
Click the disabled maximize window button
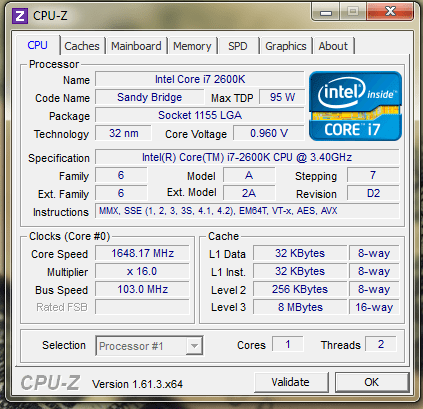tap(353, 12)
